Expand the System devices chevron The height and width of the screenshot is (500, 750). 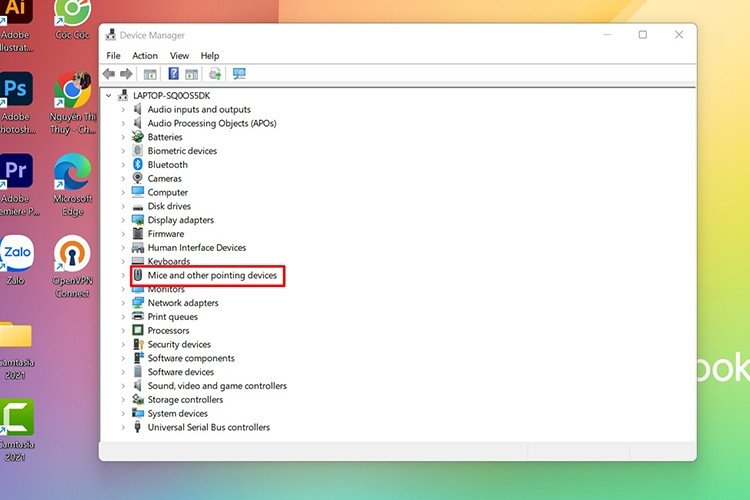tap(123, 413)
